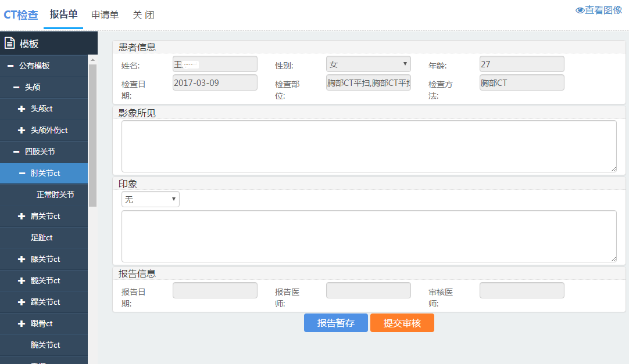Click the 关闭 menu item
This screenshot has width=629, height=364.
pyautogui.click(x=144, y=15)
